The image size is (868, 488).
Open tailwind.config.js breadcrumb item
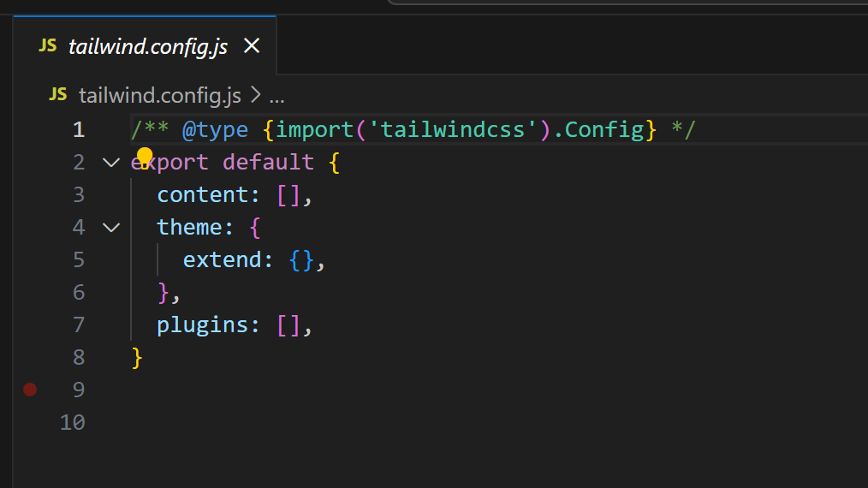click(160, 96)
